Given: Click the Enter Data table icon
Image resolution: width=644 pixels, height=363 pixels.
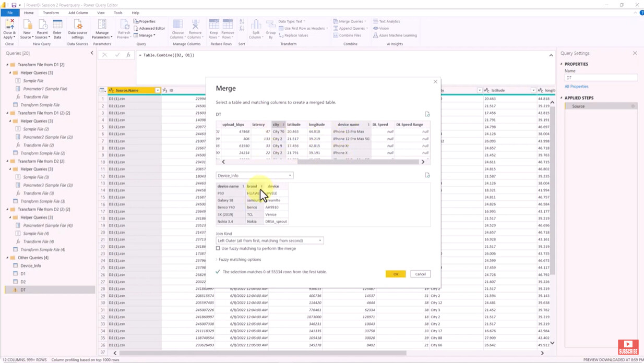Looking at the screenshot, I should click(57, 25).
